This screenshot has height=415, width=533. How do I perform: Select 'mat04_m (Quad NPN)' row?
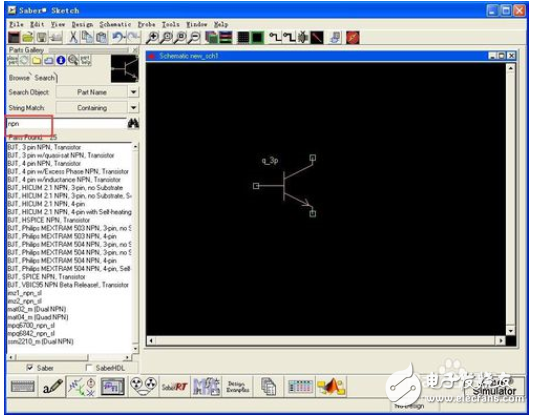point(69,317)
